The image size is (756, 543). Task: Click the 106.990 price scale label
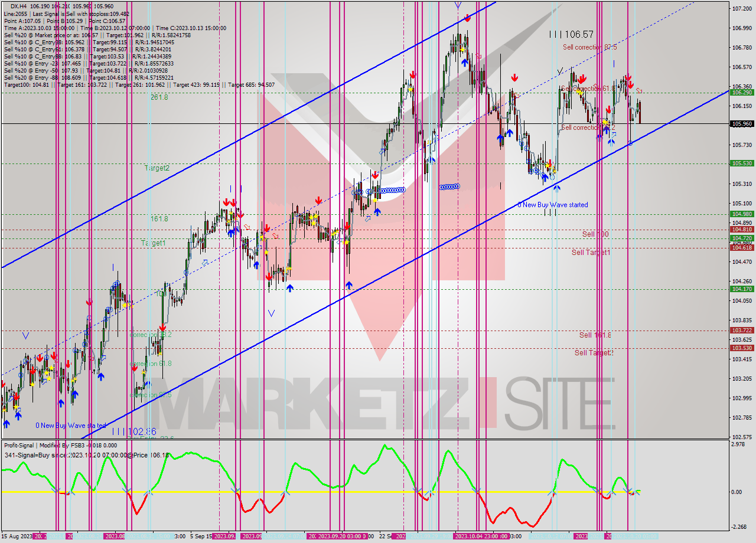click(742, 28)
